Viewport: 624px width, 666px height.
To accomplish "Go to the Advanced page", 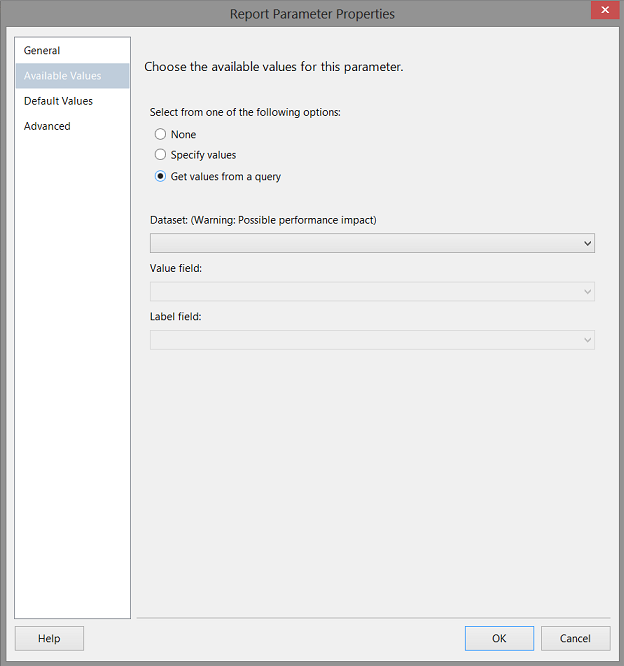I will pyautogui.click(x=47, y=126).
